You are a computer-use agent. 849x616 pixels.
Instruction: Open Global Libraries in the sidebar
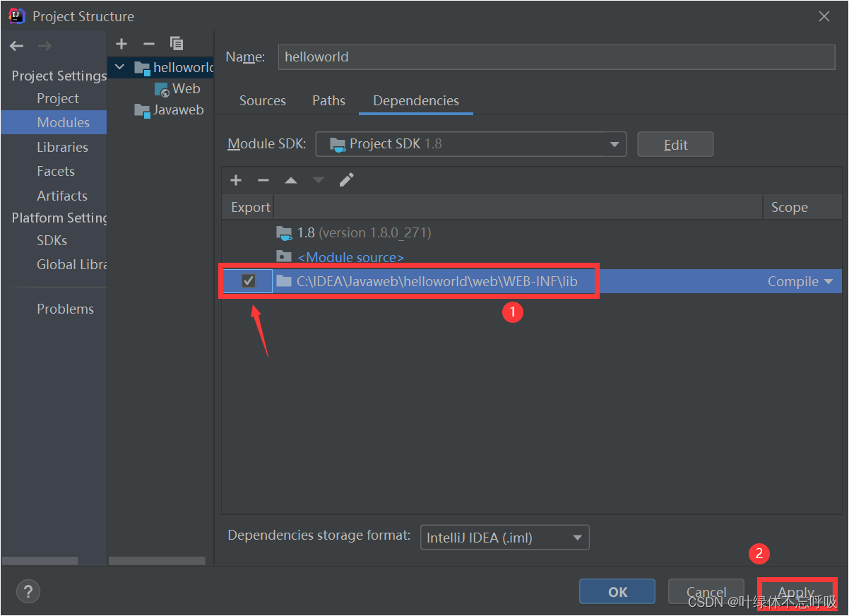click(71, 264)
